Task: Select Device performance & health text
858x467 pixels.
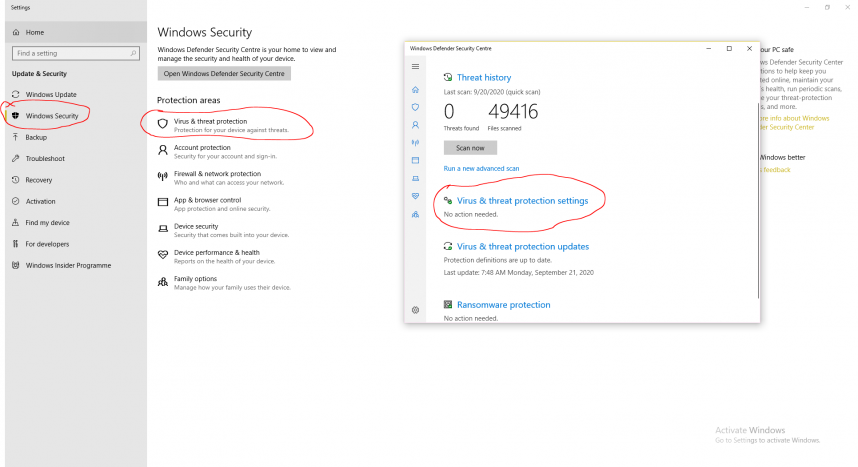Action: coord(217,252)
